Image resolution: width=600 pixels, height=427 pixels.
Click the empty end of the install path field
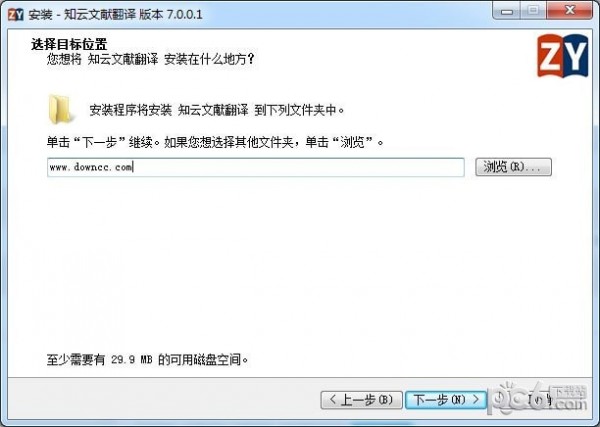[298, 167]
